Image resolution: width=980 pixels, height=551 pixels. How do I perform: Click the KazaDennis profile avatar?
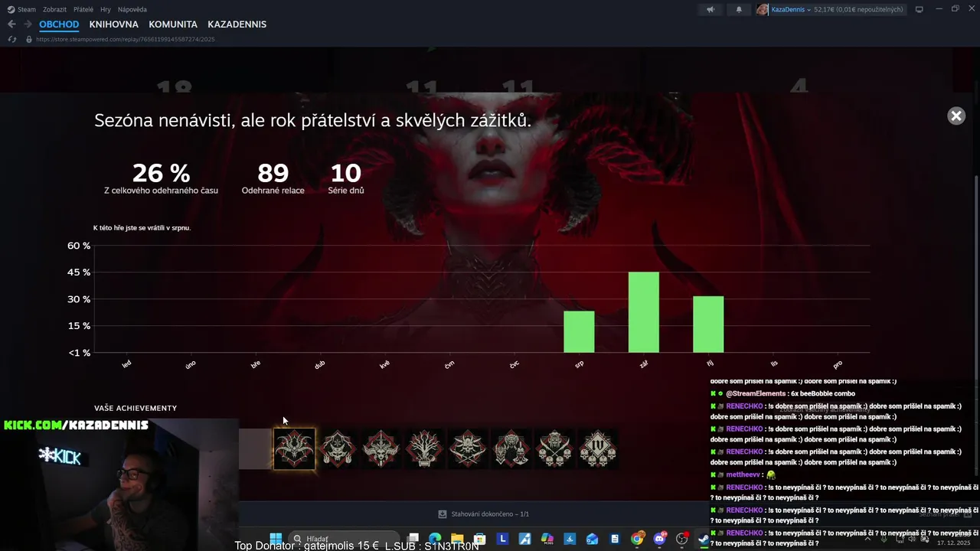(763, 9)
